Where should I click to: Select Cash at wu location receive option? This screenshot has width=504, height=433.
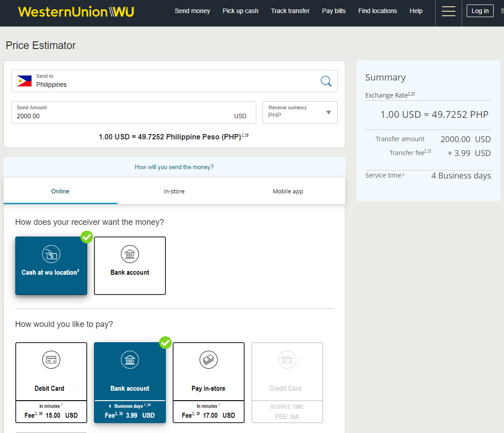pyautogui.click(x=51, y=266)
